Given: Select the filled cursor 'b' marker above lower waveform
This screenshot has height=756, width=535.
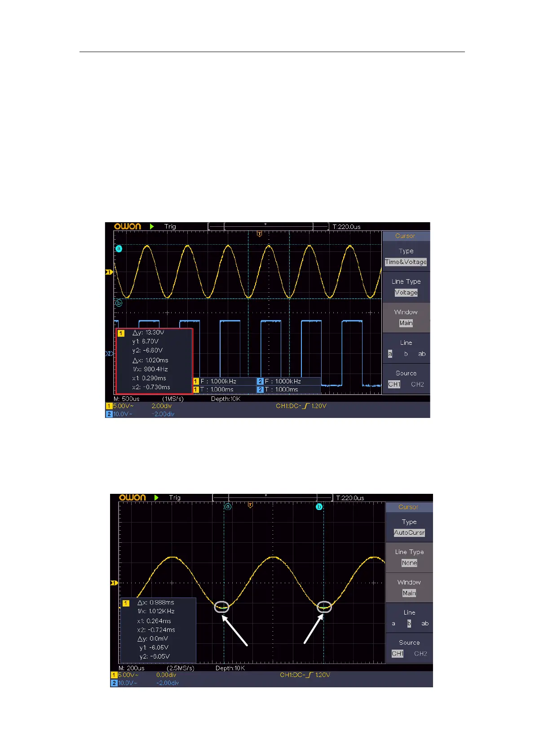Looking at the screenshot, I should click(319, 506).
